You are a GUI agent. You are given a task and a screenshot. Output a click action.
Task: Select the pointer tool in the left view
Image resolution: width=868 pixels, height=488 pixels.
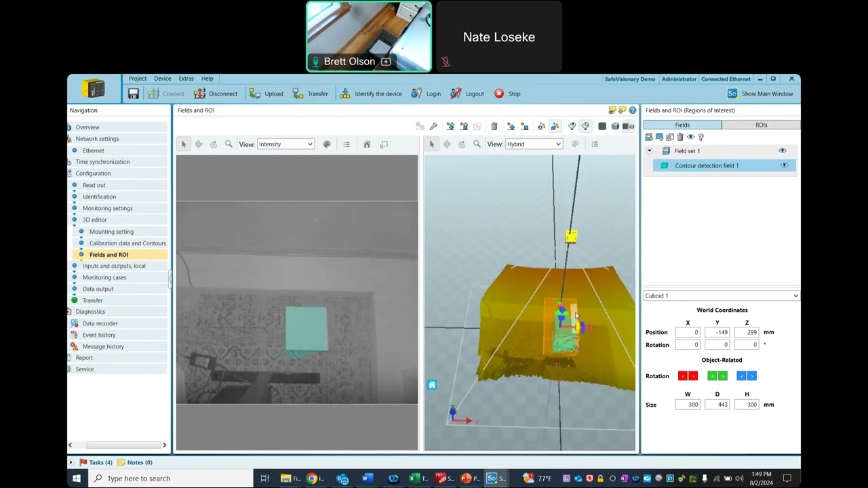(x=183, y=144)
